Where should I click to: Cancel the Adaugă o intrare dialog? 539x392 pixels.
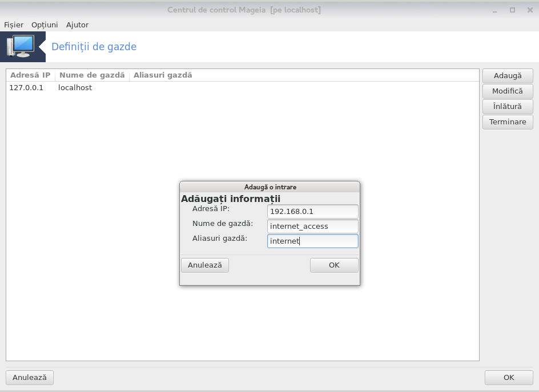pos(205,265)
